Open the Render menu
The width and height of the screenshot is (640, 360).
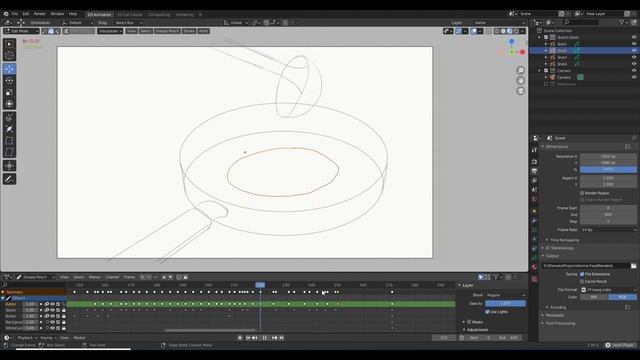coord(40,14)
